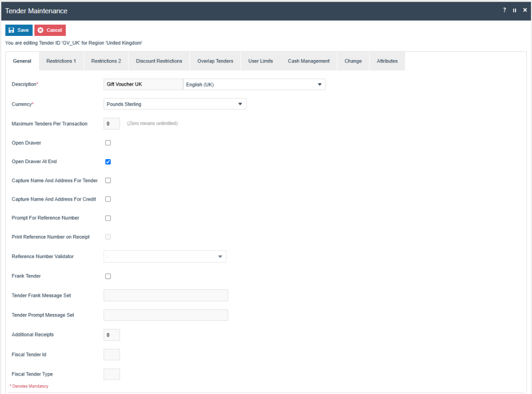
Task: Select the Change tab
Action: point(353,61)
